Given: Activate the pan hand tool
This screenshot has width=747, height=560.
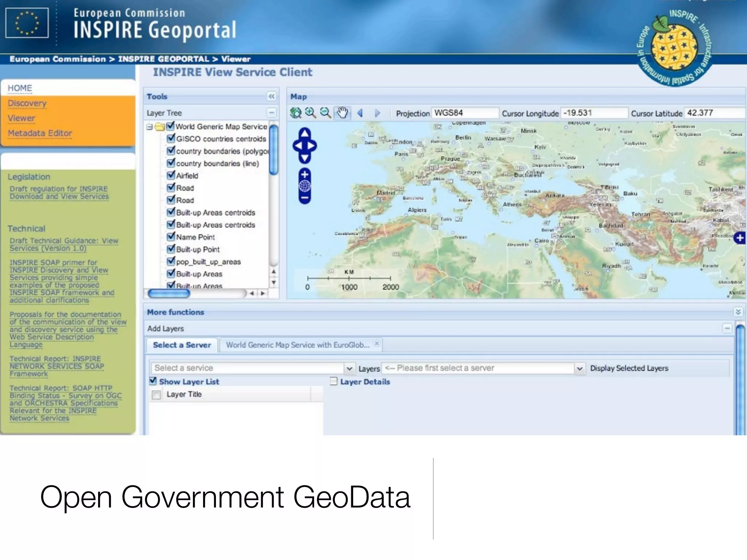Looking at the screenshot, I should [x=342, y=113].
